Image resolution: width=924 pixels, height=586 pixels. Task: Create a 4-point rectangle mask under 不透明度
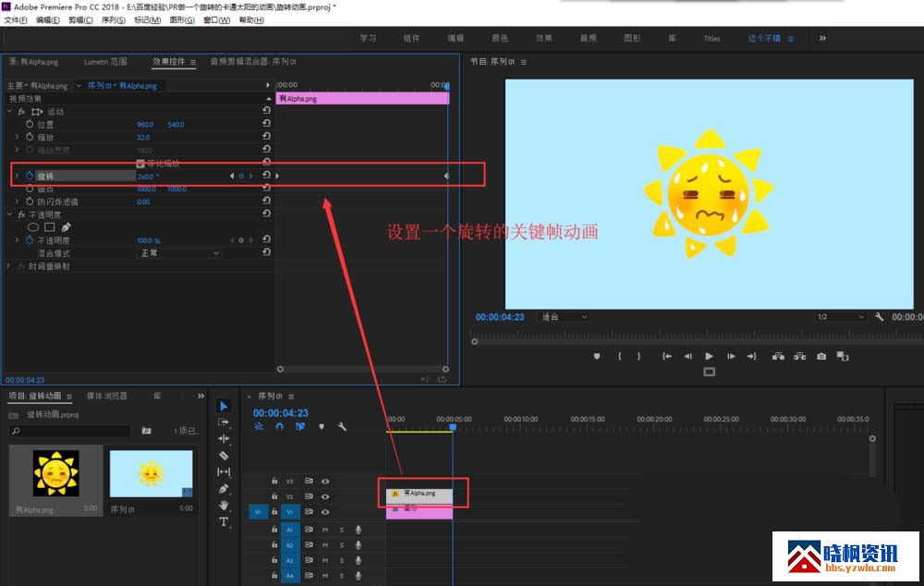click(x=50, y=227)
